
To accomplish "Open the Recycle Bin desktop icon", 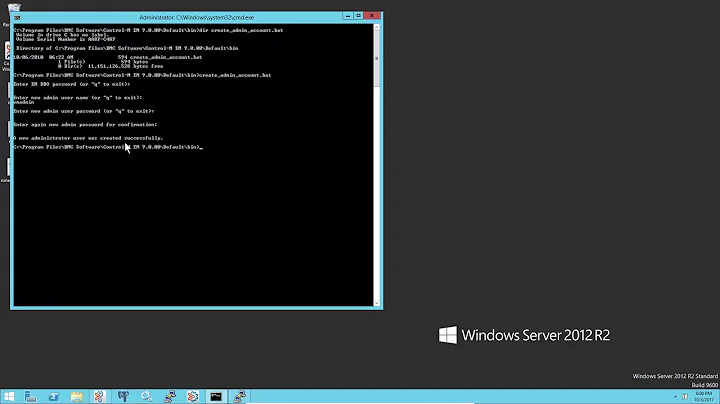I will pos(14,8).
